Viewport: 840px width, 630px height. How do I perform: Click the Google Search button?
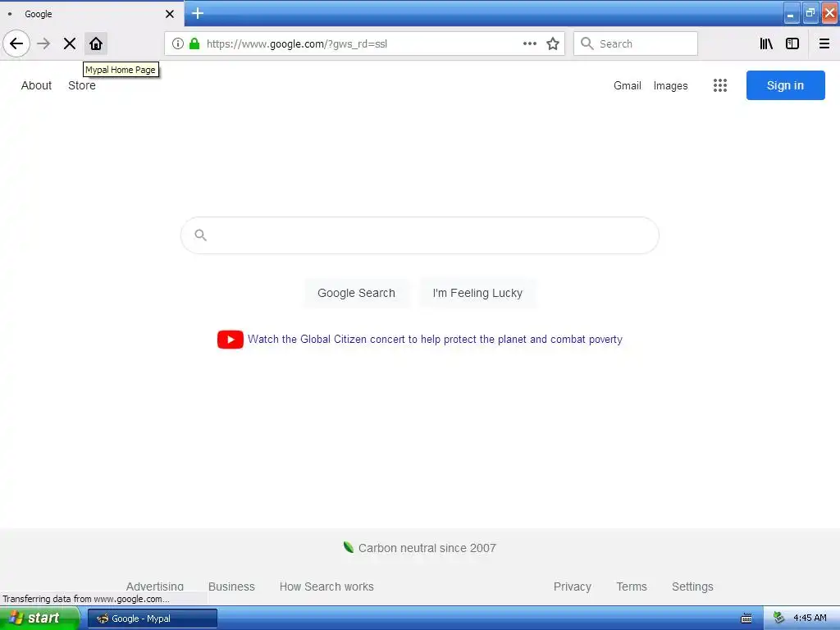(x=356, y=293)
